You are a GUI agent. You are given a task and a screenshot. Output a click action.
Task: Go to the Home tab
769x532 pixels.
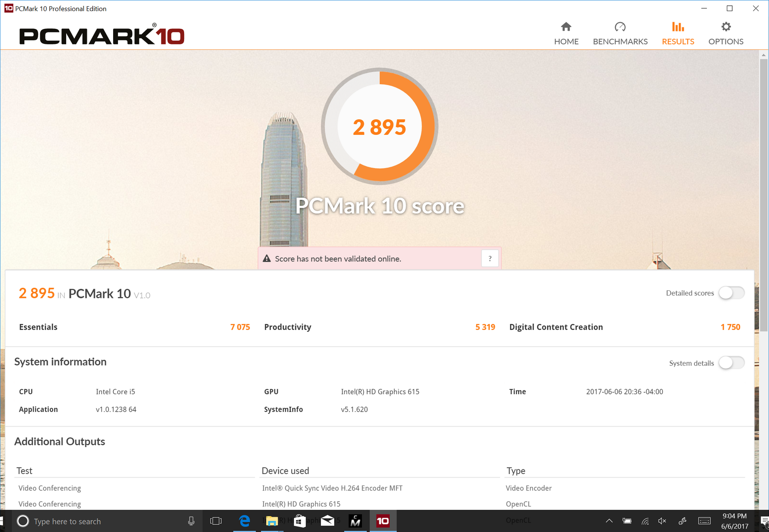[566, 33]
